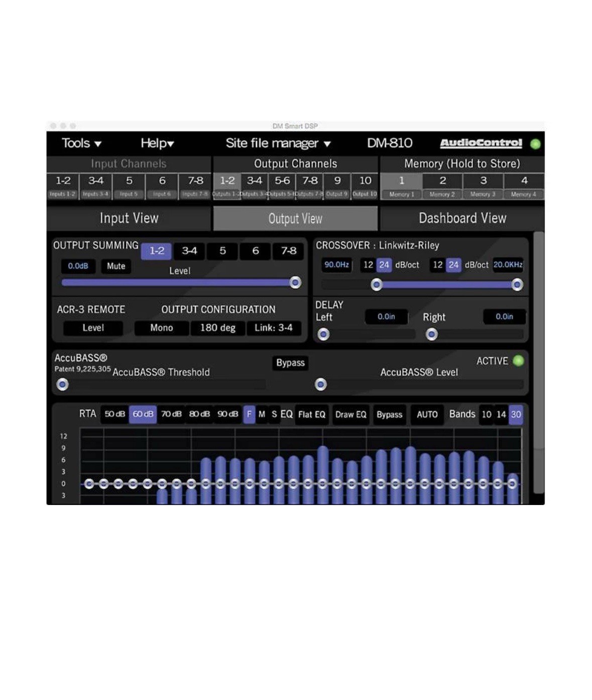The image size is (592, 700).
Task: Bypass the AccuBASS processing
Action: 290,363
